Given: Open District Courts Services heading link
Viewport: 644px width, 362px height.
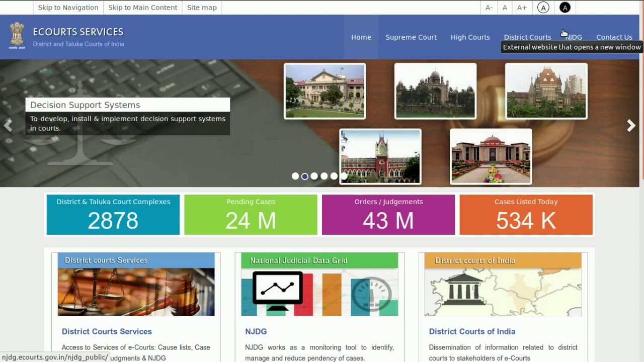Looking at the screenshot, I should point(107,331).
